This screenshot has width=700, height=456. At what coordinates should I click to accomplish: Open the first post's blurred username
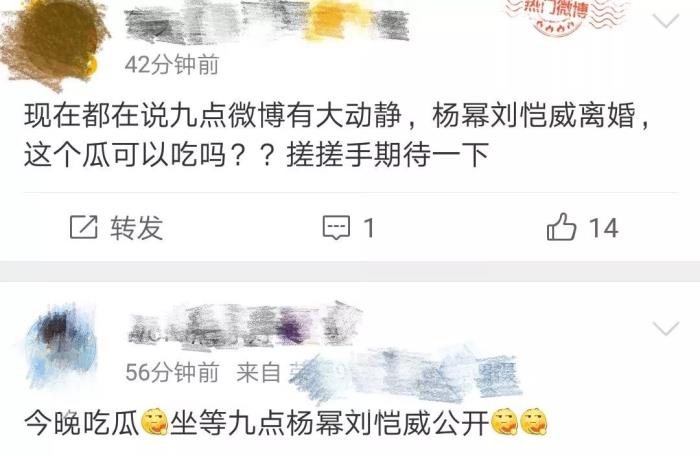pyautogui.click(x=267, y=21)
